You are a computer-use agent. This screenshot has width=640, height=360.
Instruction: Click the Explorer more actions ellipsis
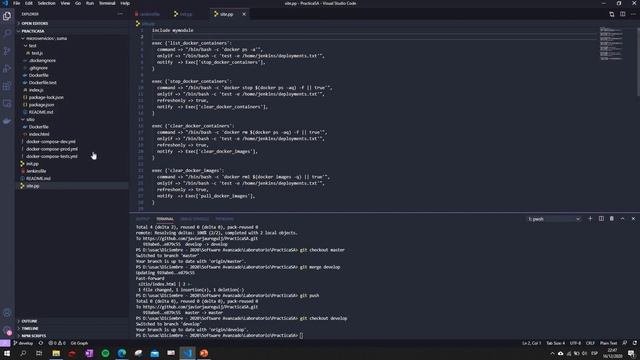click(x=120, y=14)
